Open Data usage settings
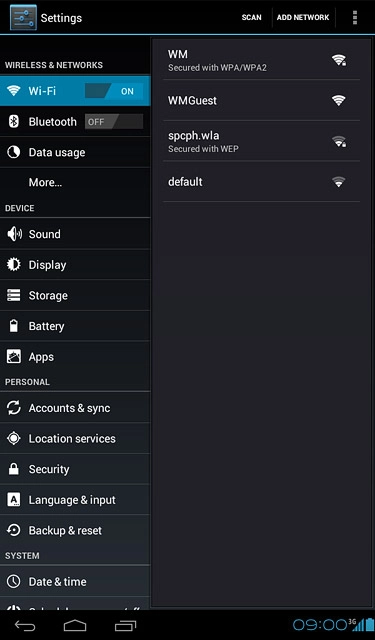The image size is (375, 640). 75,152
